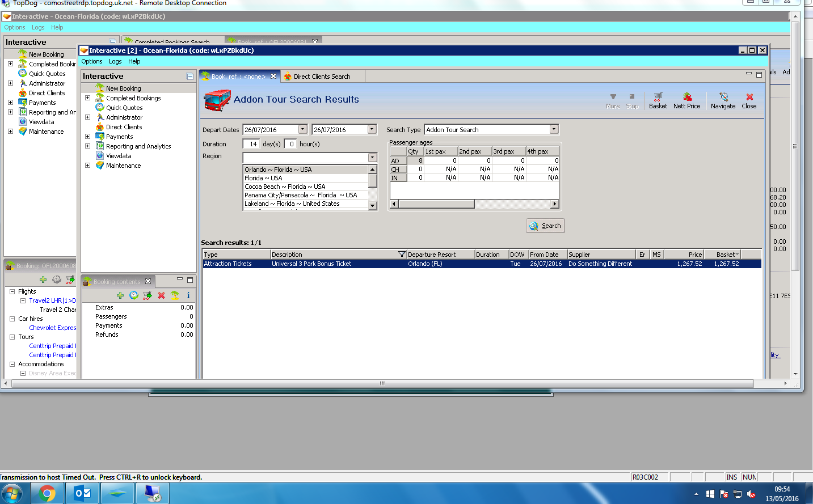Open the Chevrolet Express car hire link
813x504 pixels.
click(x=52, y=328)
